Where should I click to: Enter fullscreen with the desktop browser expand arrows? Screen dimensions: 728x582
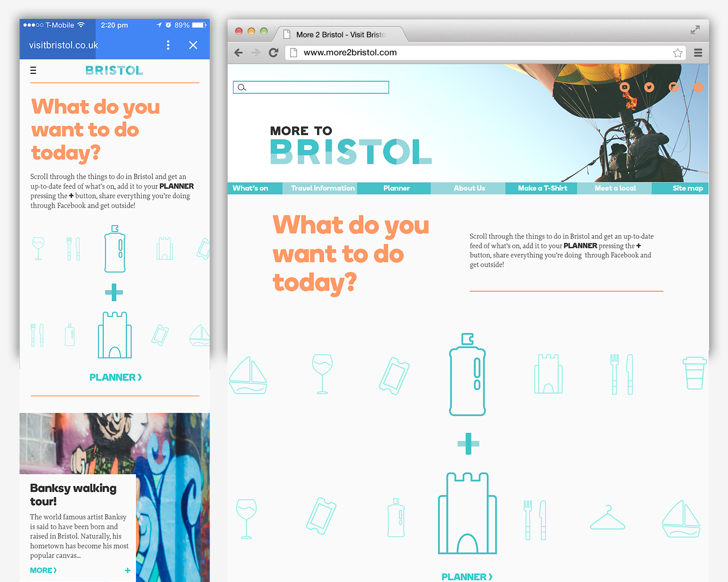pyautogui.click(x=695, y=30)
